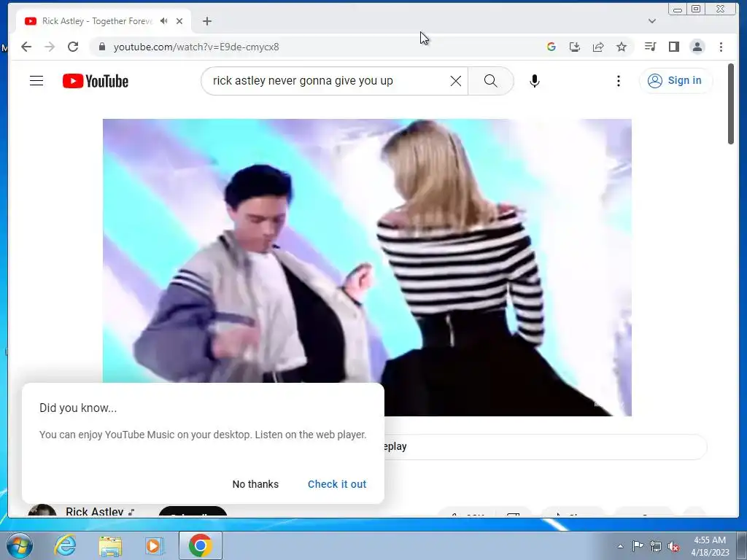Start voice search with microphone icon
The height and width of the screenshot is (560, 747).
coord(535,81)
